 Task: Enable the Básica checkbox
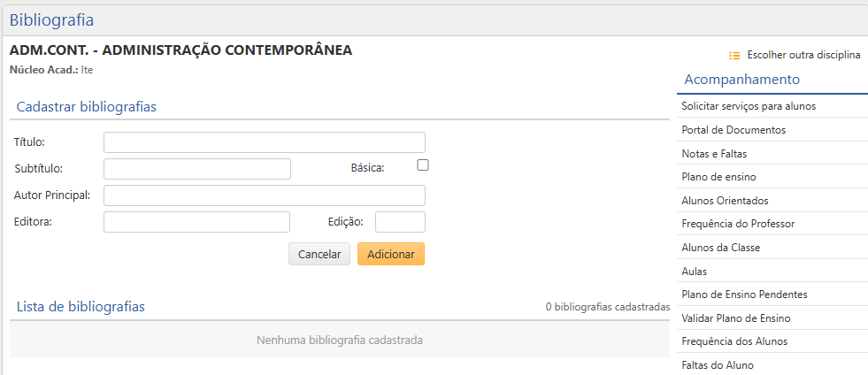(423, 165)
